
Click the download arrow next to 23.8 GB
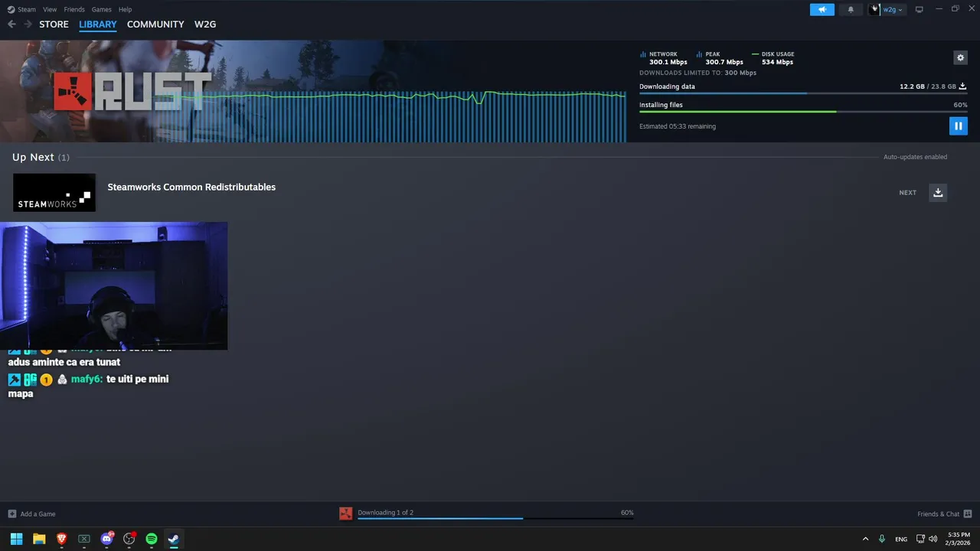(x=962, y=86)
